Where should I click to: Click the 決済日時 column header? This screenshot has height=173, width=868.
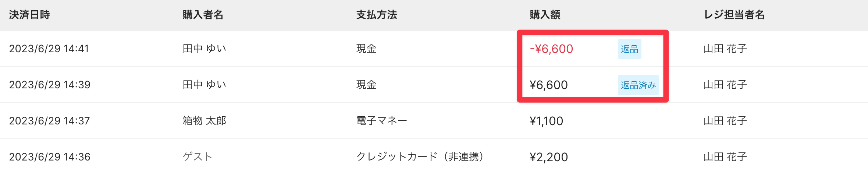pos(29,15)
